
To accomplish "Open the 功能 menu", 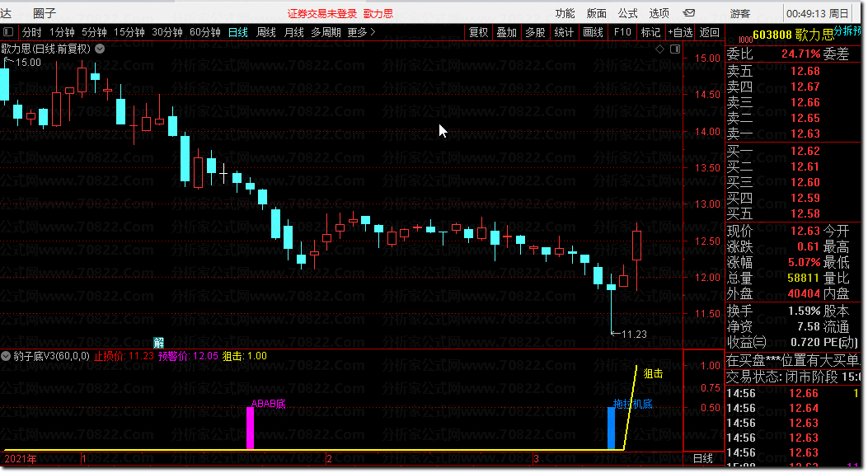I will click(565, 13).
